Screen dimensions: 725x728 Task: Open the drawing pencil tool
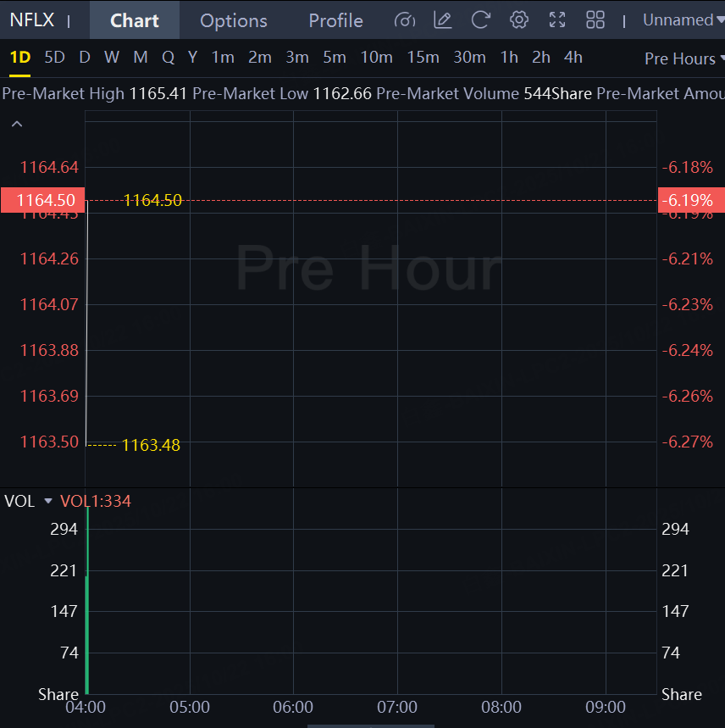pyautogui.click(x=442, y=20)
